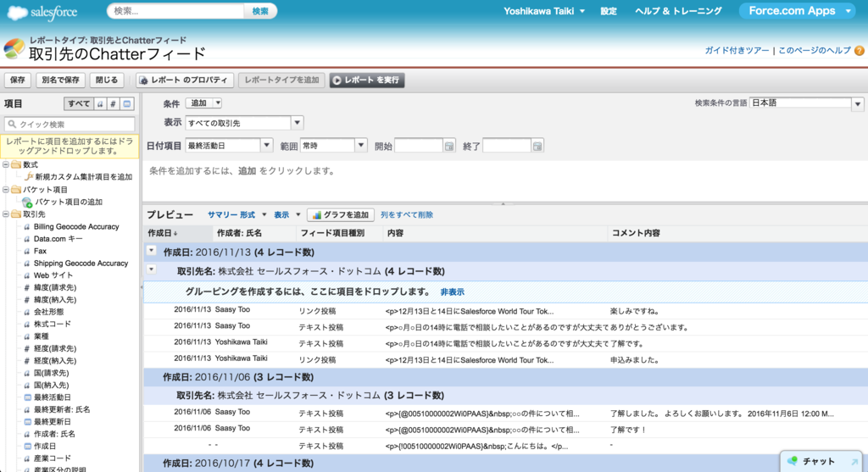Click the 閉じる button
The image size is (868, 472).
coord(106,80)
